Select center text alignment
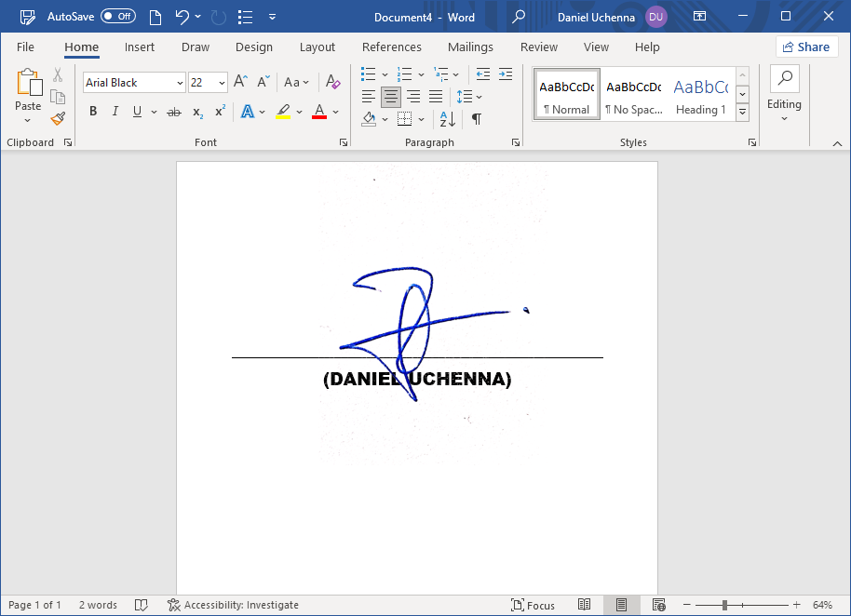This screenshot has height=616, width=851. (x=390, y=96)
